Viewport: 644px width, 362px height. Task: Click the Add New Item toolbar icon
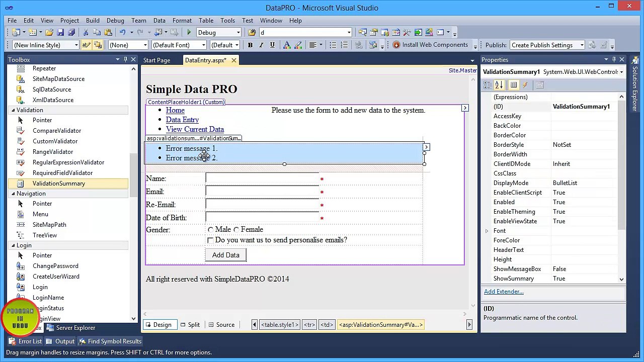[x=33, y=33]
